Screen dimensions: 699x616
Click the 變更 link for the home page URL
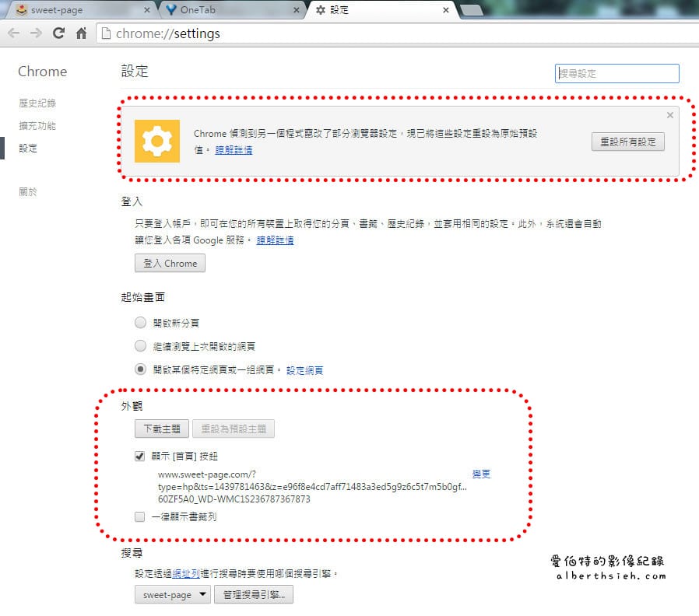pyautogui.click(x=481, y=474)
